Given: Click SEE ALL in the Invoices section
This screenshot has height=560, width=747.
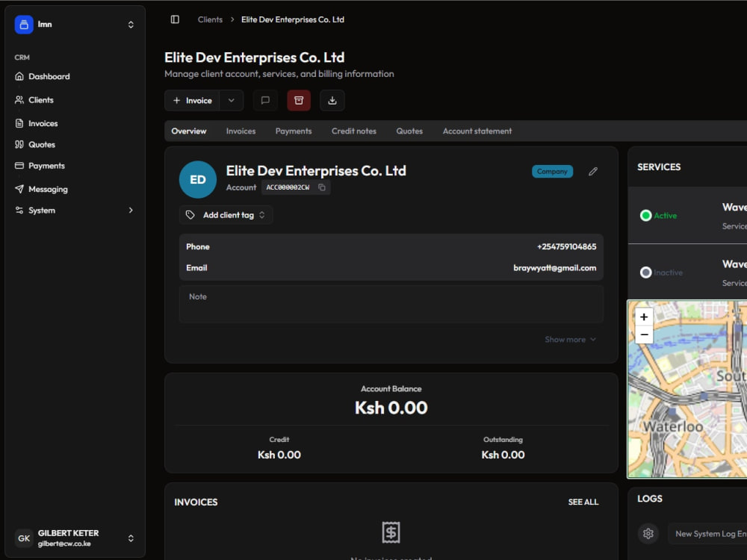Looking at the screenshot, I should click(x=583, y=502).
